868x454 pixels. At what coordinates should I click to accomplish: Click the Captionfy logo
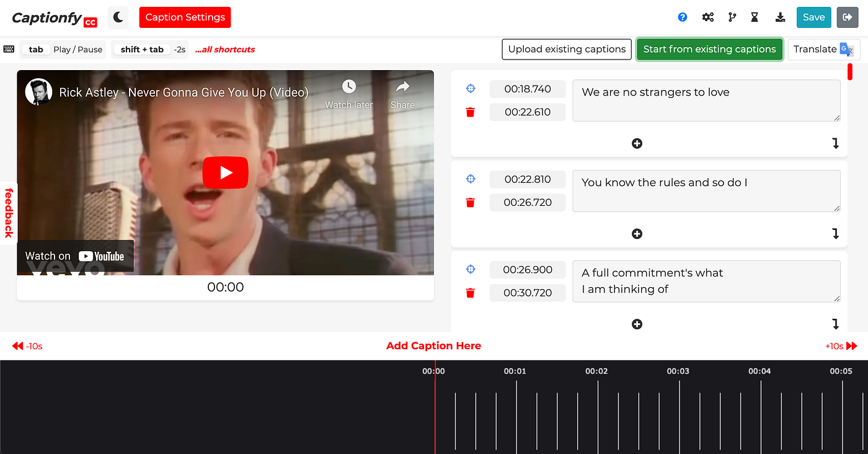(55, 18)
